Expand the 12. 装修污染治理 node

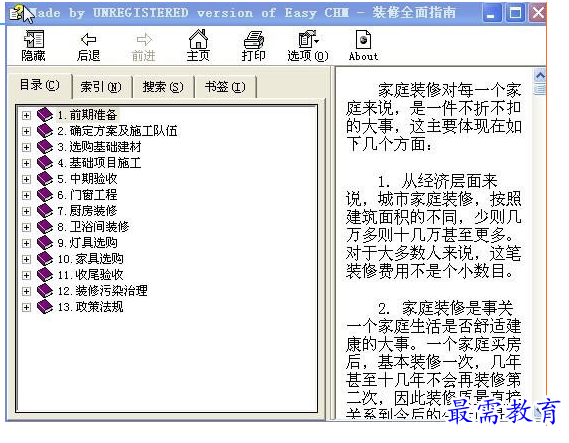click(x=26, y=291)
